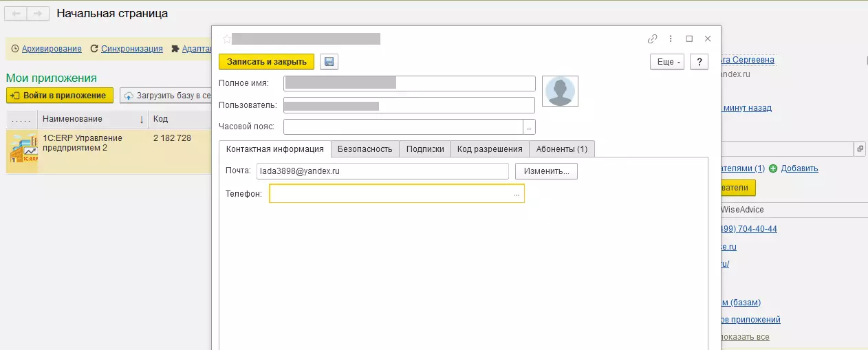Click the Код column header
The image size is (868, 350).
point(180,119)
